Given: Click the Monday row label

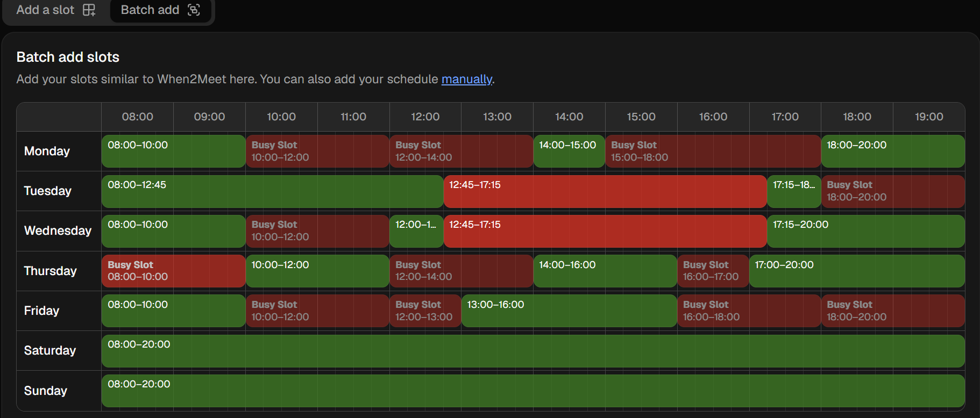Looking at the screenshot, I should point(47,151).
